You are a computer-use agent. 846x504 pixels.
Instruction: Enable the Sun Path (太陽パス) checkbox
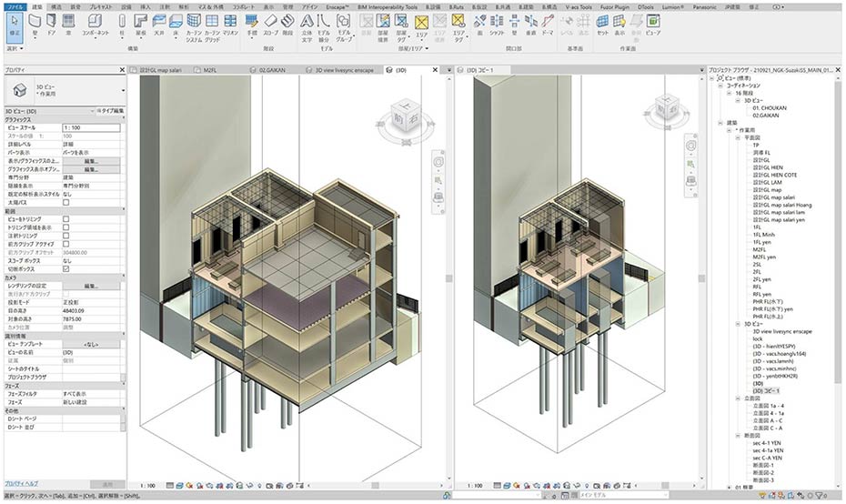point(65,202)
